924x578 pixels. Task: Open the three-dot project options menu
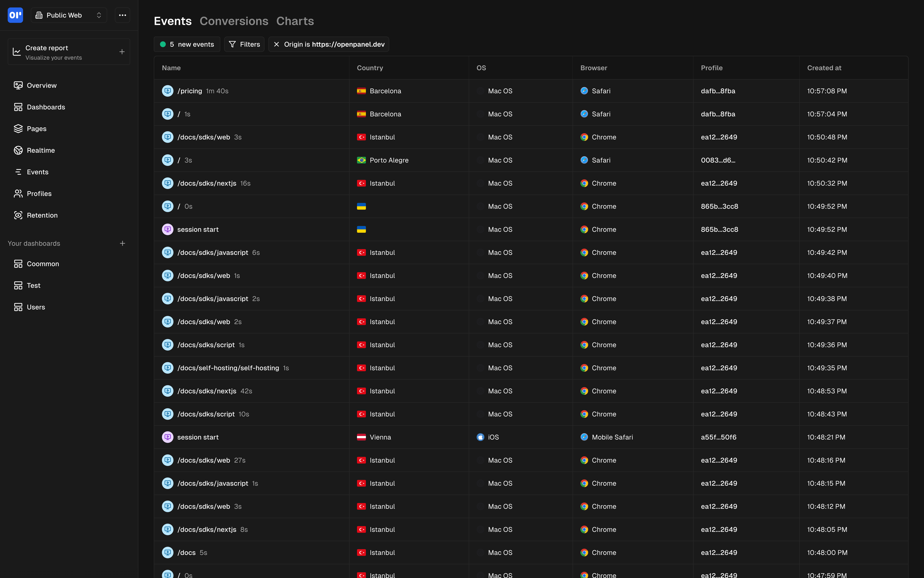pyautogui.click(x=122, y=15)
